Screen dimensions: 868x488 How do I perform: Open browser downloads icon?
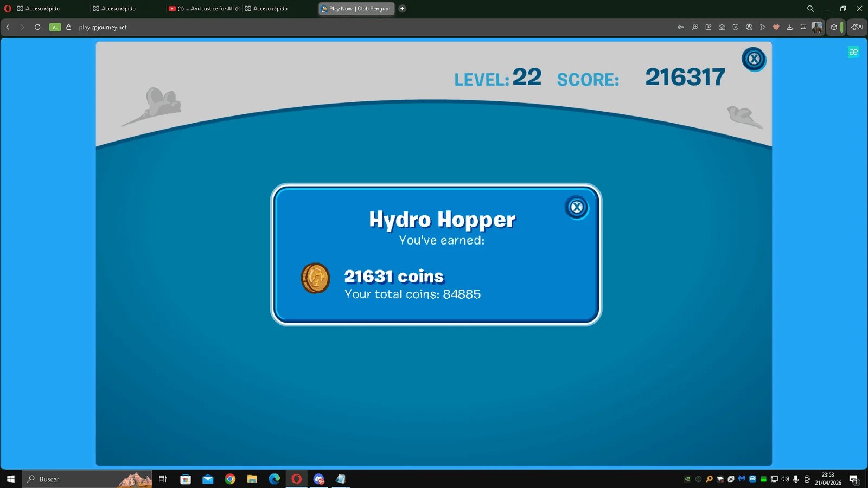tap(790, 27)
